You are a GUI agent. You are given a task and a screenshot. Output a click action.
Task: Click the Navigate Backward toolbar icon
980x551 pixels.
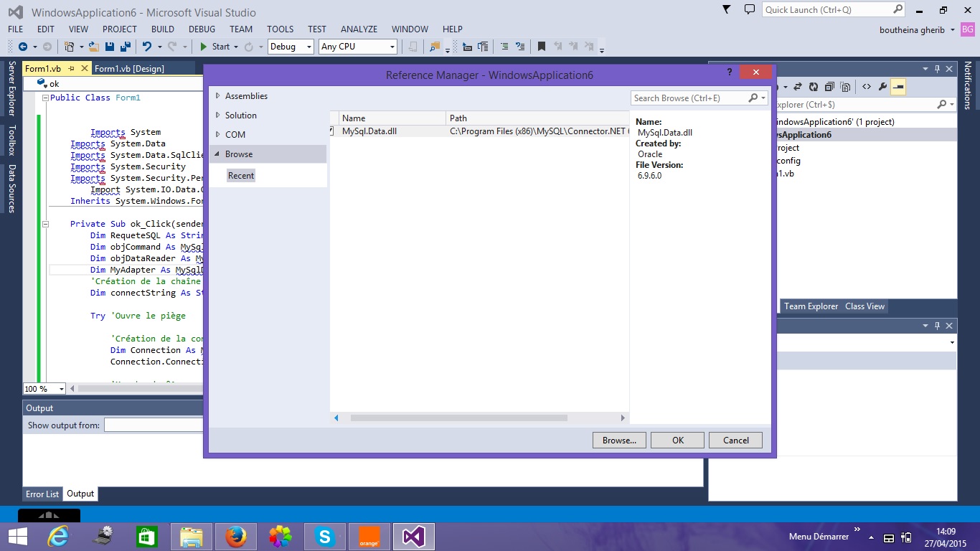23,47
